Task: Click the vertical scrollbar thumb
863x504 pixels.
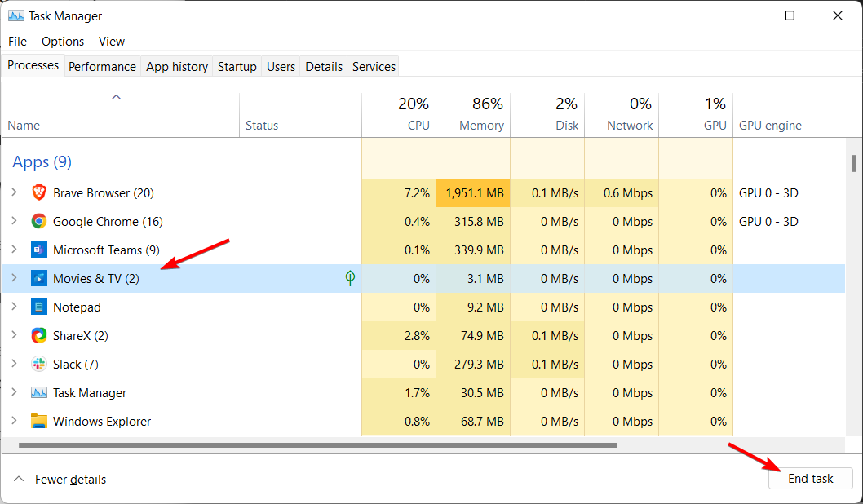Action: [x=854, y=163]
